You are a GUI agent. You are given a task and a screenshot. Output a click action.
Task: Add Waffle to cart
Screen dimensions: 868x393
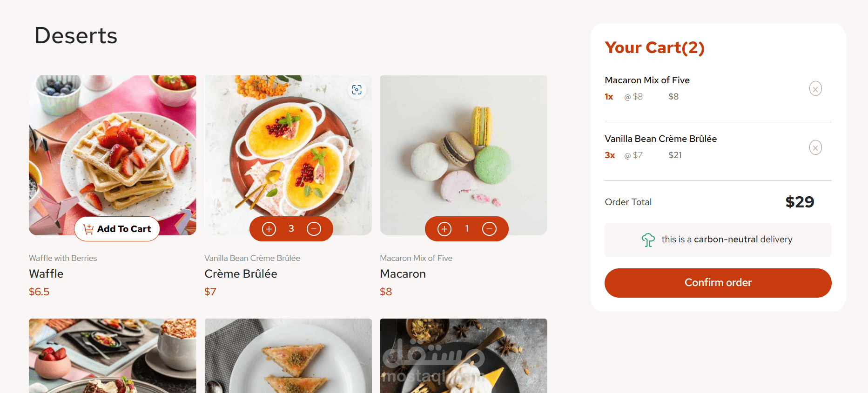(x=117, y=229)
